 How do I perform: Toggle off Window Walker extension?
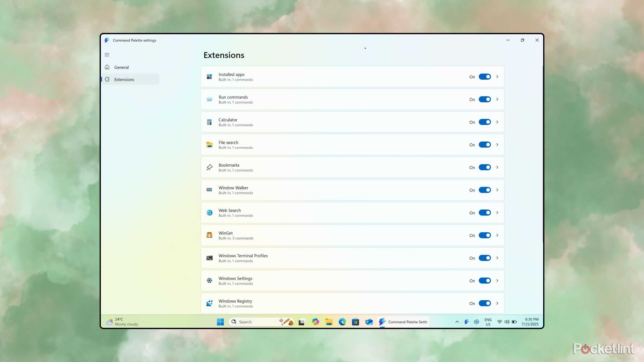click(485, 190)
